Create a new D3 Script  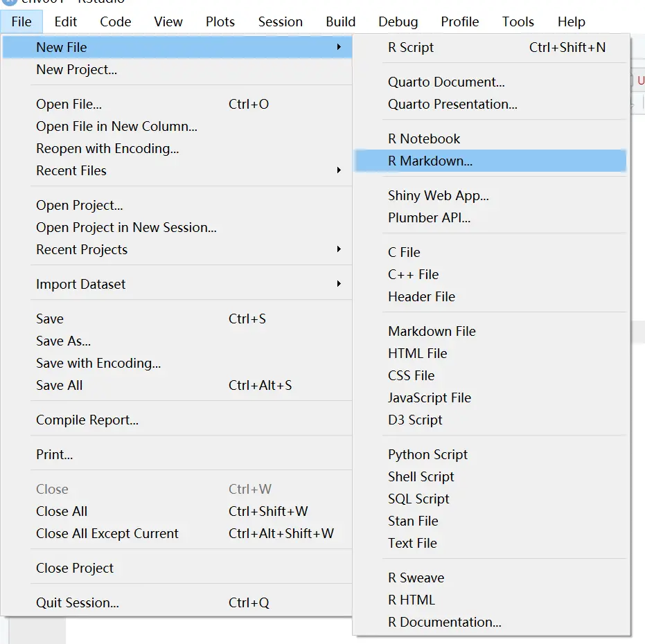(491, 420)
